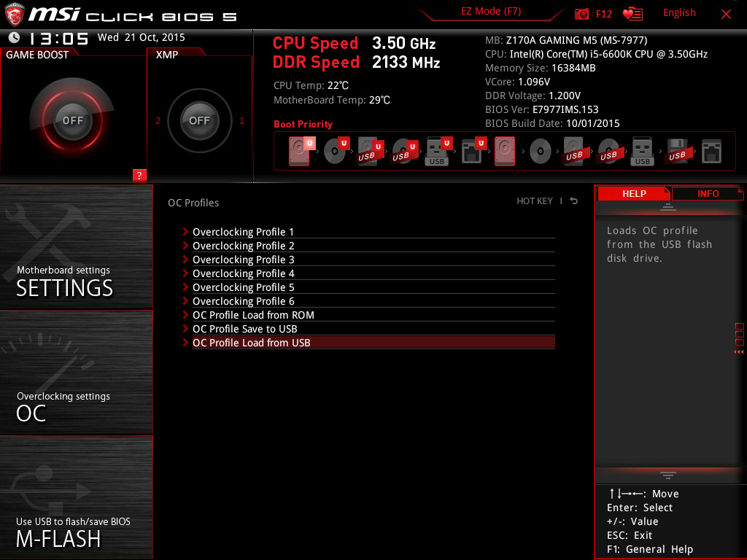This screenshot has width=747, height=560.
Task: Expand the chevron for Overclocking Profile 5
Action: (185, 287)
